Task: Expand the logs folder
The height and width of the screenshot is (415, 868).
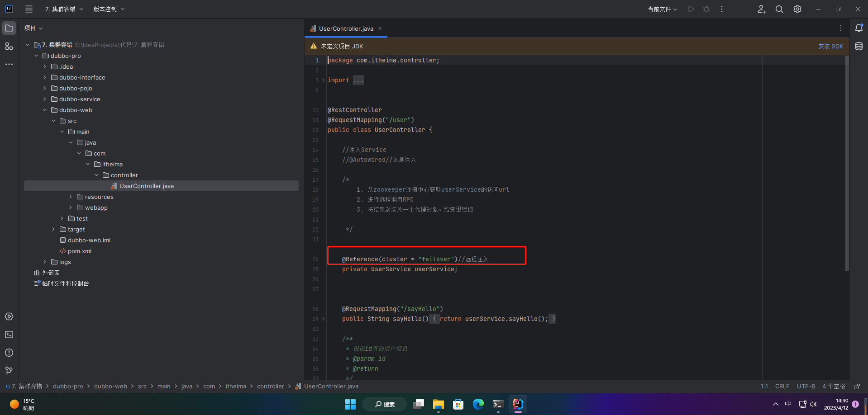Action: click(x=45, y=262)
